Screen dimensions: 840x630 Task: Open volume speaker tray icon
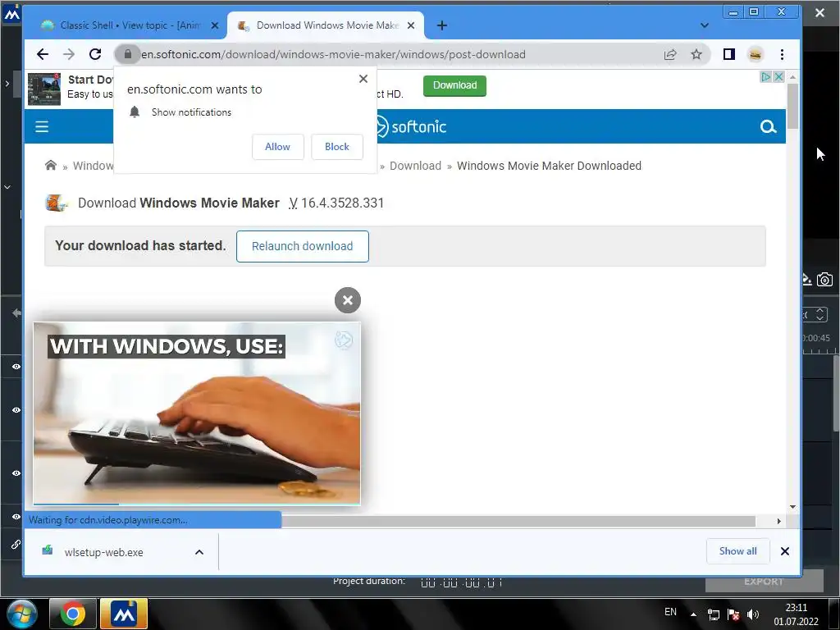tap(753, 614)
